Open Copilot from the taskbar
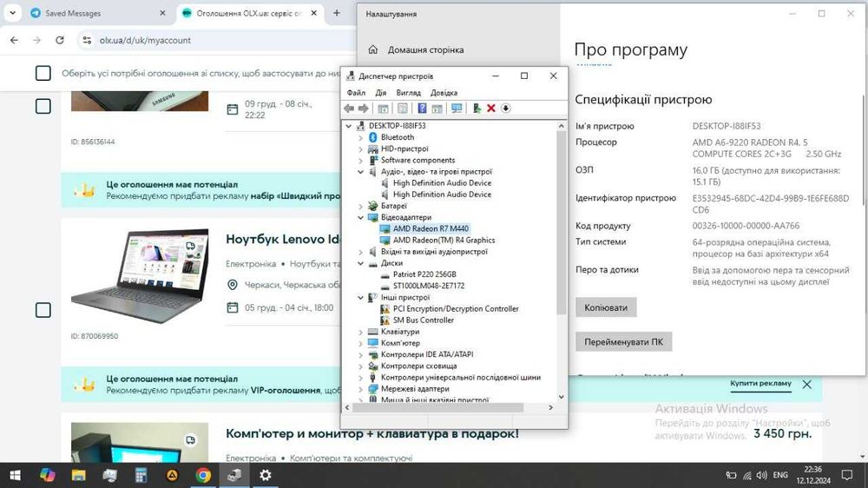 coord(47,475)
